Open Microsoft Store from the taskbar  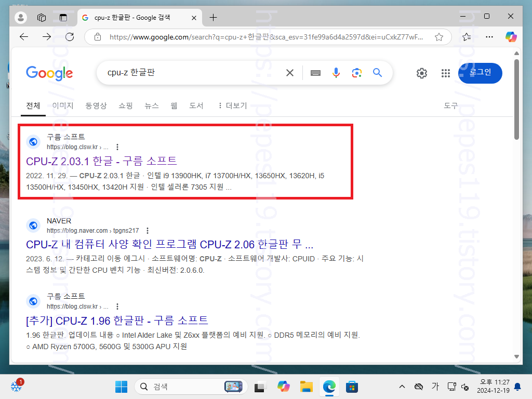point(352,387)
